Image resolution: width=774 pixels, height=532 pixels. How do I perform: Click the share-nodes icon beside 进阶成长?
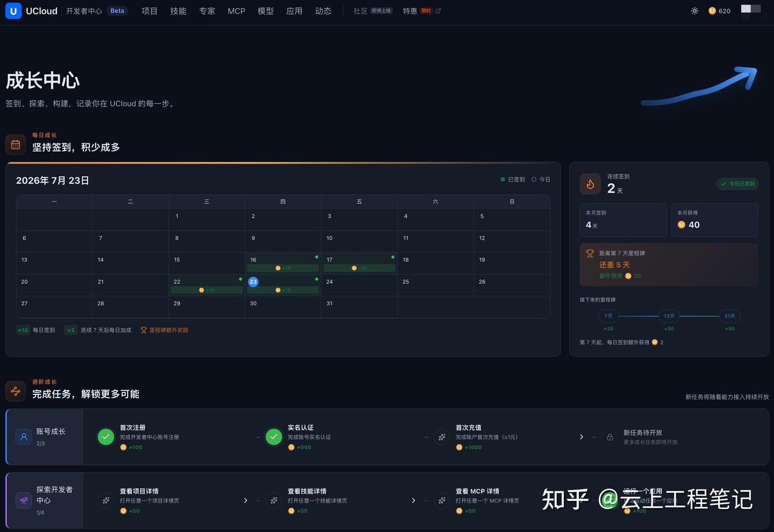pyautogui.click(x=16, y=391)
